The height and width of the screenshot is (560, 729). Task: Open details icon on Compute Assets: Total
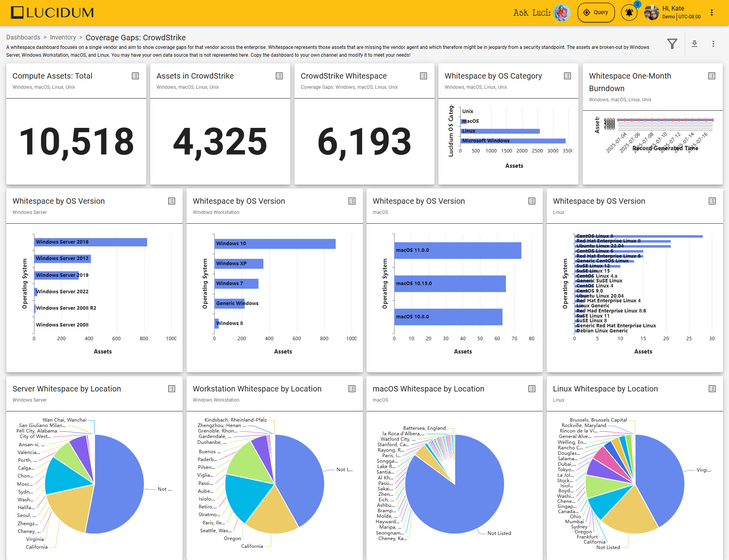point(135,76)
